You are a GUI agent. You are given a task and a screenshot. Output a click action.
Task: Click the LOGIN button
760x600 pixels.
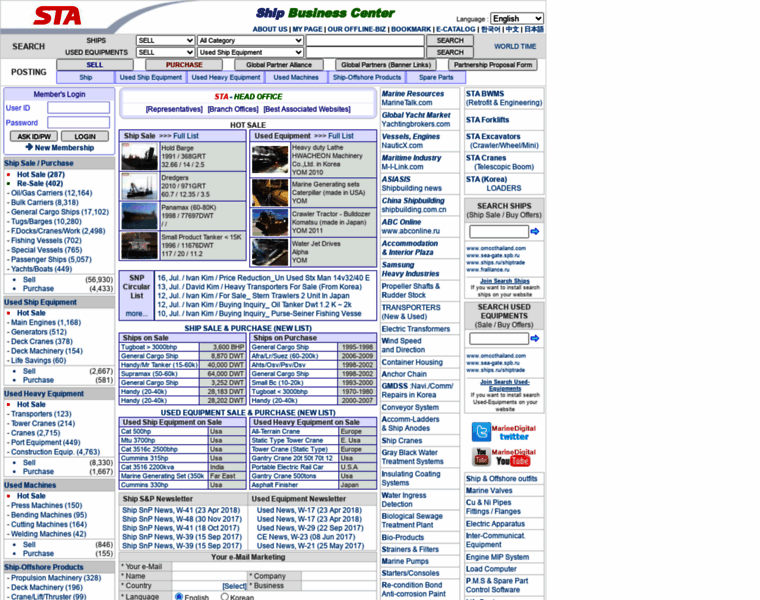tap(85, 137)
